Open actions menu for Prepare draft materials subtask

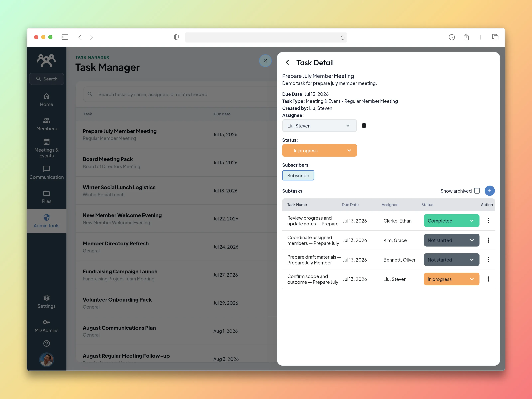click(488, 260)
